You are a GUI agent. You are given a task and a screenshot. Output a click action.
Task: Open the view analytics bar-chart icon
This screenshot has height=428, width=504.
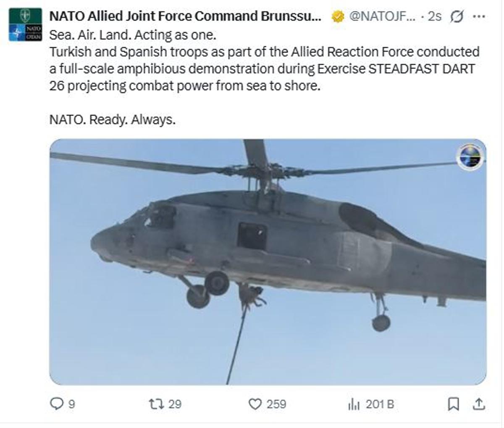click(x=354, y=404)
